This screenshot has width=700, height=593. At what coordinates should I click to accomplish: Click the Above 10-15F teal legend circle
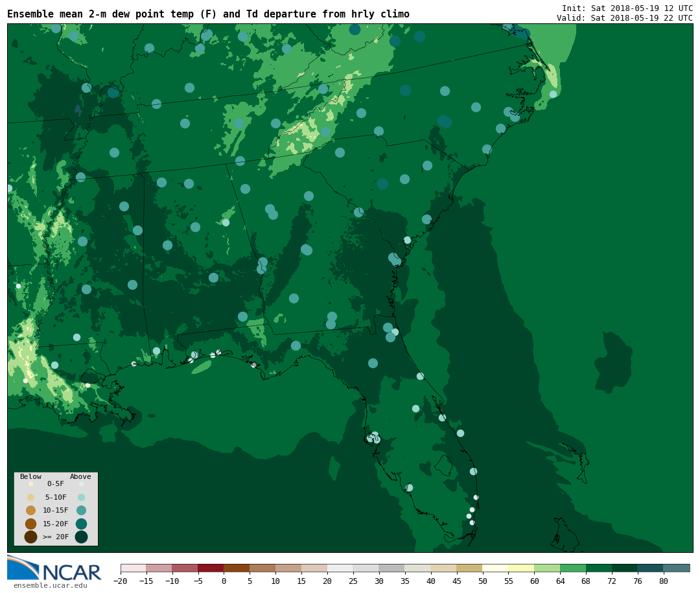click(81, 511)
